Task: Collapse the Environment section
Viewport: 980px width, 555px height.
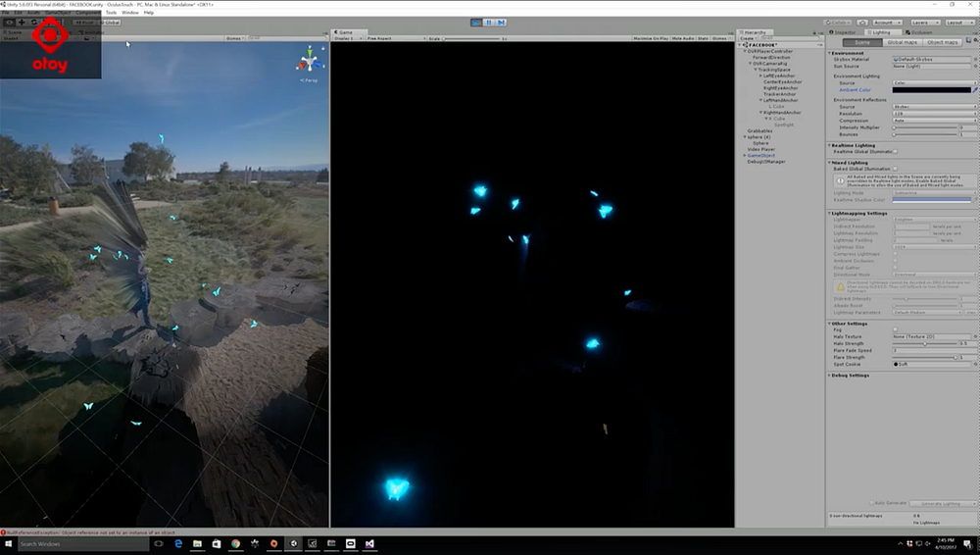Action: pos(829,53)
